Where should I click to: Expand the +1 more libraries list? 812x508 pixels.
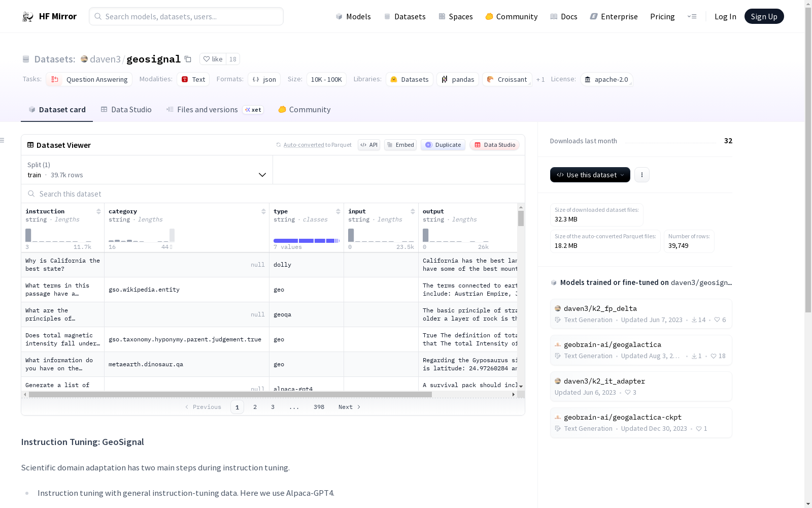[540, 80]
